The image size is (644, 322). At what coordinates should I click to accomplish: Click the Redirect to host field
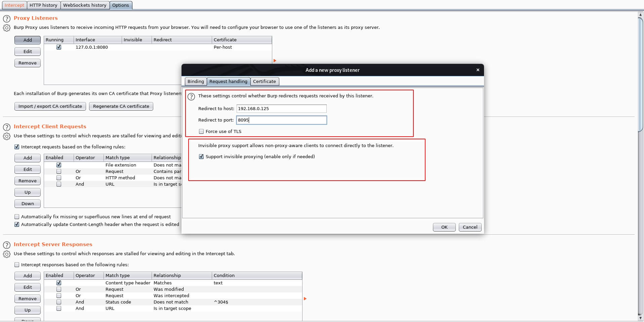(281, 108)
